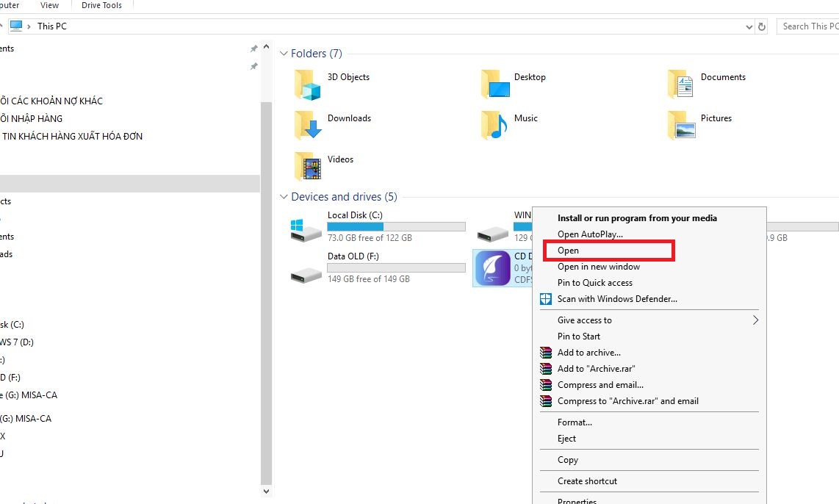839x504 pixels.
Task: Click the Data OLD (F:) label
Action: (353, 256)
